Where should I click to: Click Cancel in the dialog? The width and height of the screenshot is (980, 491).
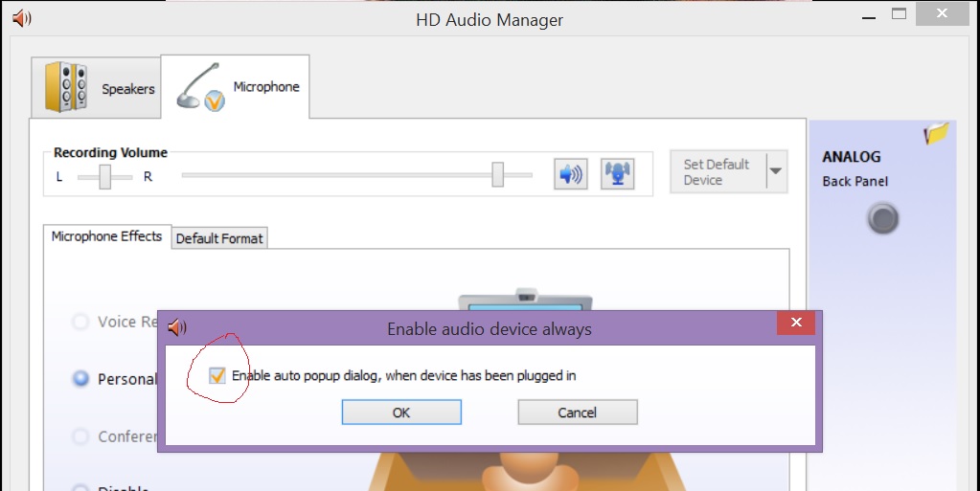(578, 413)
